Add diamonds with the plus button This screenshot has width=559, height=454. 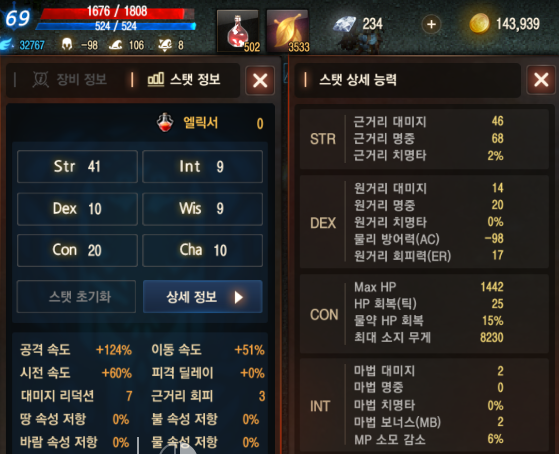(x=431, y=24)
